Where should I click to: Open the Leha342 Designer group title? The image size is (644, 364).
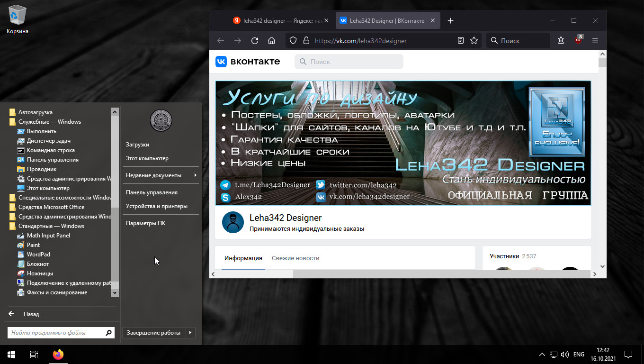point(286,218)
